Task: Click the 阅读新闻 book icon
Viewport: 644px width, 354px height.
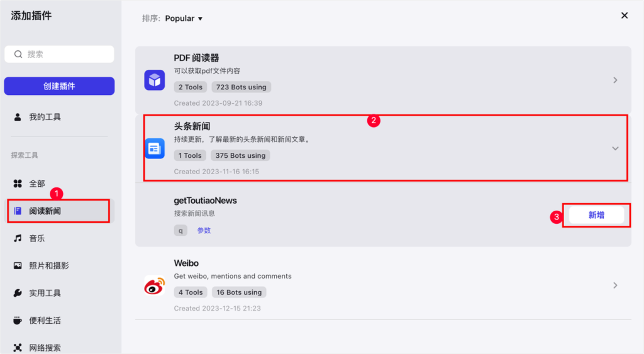Action: [x=18, y=211]
